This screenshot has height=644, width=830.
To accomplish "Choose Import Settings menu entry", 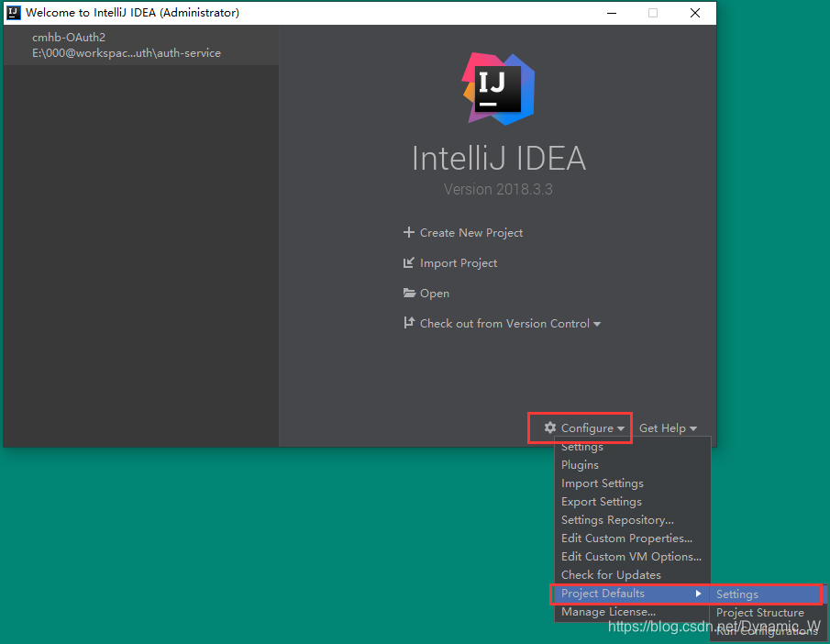I will pyautogui.click(x=633, y=483).
